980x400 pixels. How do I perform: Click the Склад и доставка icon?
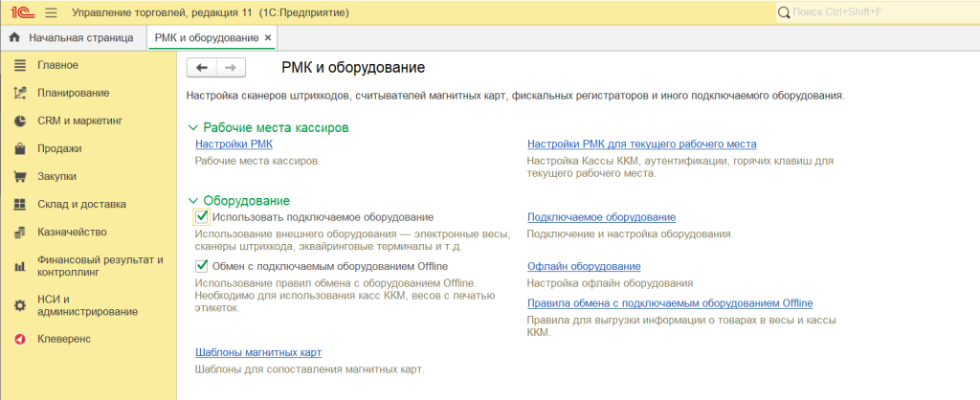tap(20, 205)
